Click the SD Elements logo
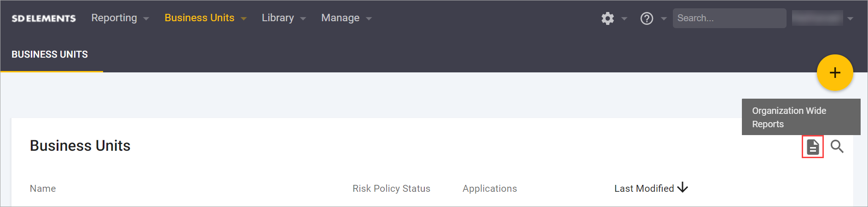Screen dimensions: 868x207 pos(44,18)
